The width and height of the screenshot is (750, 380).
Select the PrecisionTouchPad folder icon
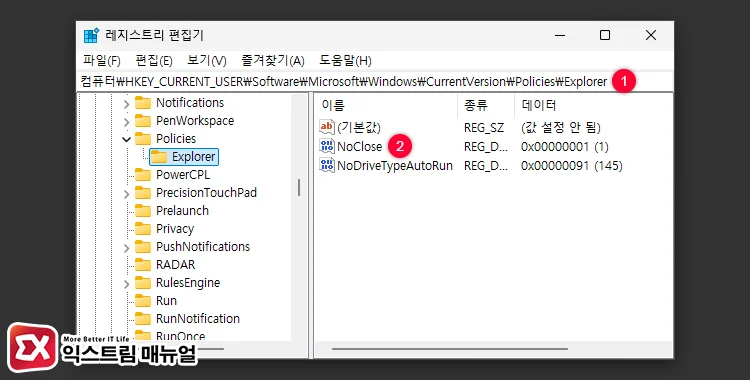(143, 193)
